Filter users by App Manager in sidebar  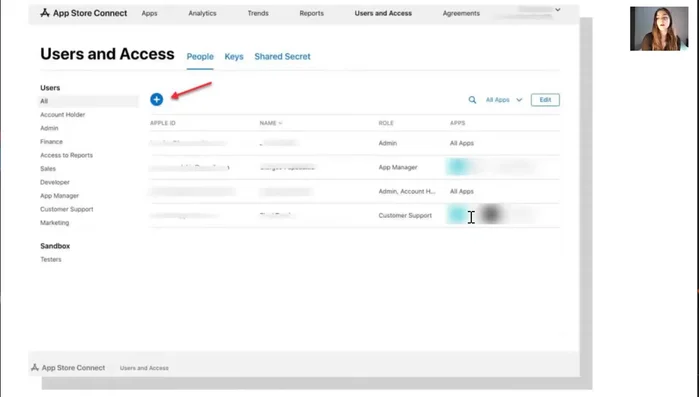point(59,196)
